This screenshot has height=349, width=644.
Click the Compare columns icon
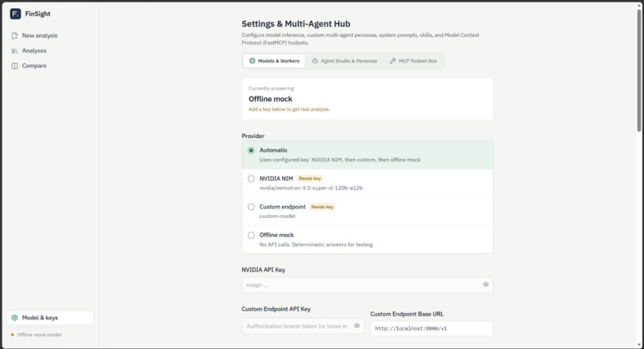(14, 65)
